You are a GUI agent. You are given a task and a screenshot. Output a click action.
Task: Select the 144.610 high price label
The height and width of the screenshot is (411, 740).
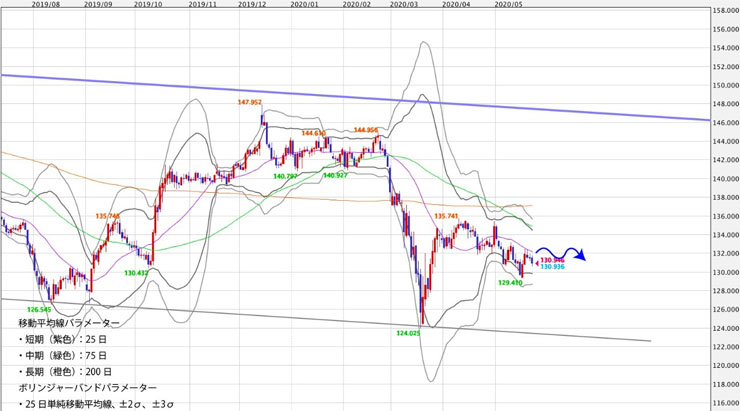313,134
